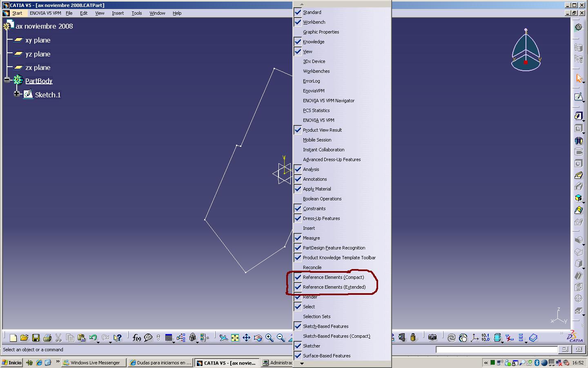Create a new document with New icon
This screenshot has width=588, height=368.
click(x=13, y=338)
